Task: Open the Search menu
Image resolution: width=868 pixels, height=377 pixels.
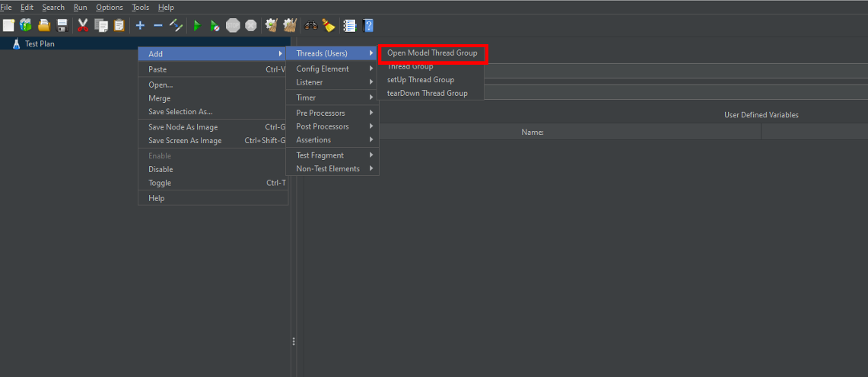Action: point(53,7)
